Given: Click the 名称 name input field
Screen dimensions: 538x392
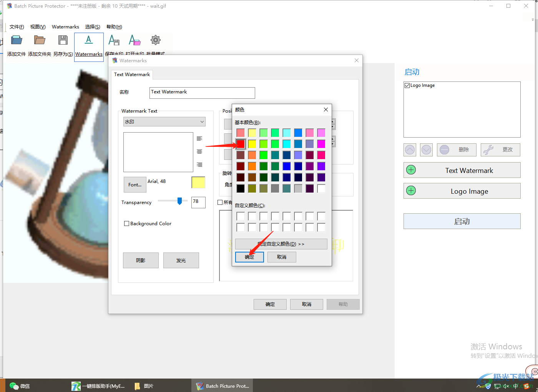Looking at the screenshot, I should coord(202,93).
